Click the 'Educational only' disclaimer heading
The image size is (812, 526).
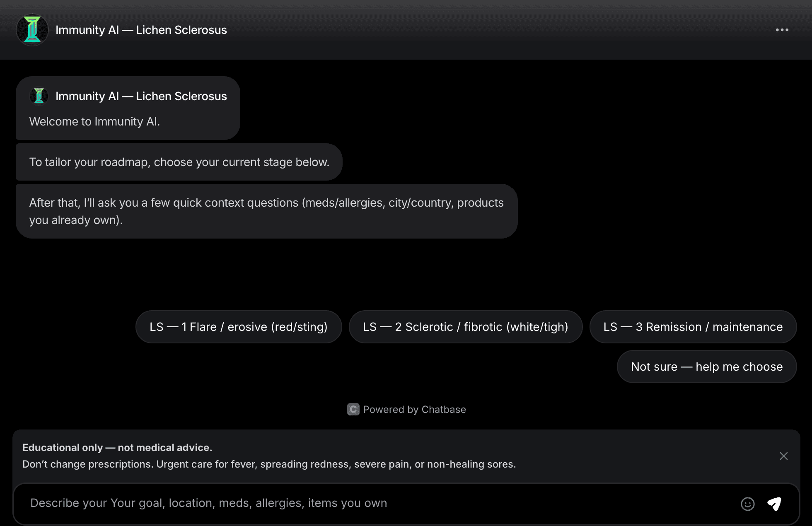coord(117,447)
